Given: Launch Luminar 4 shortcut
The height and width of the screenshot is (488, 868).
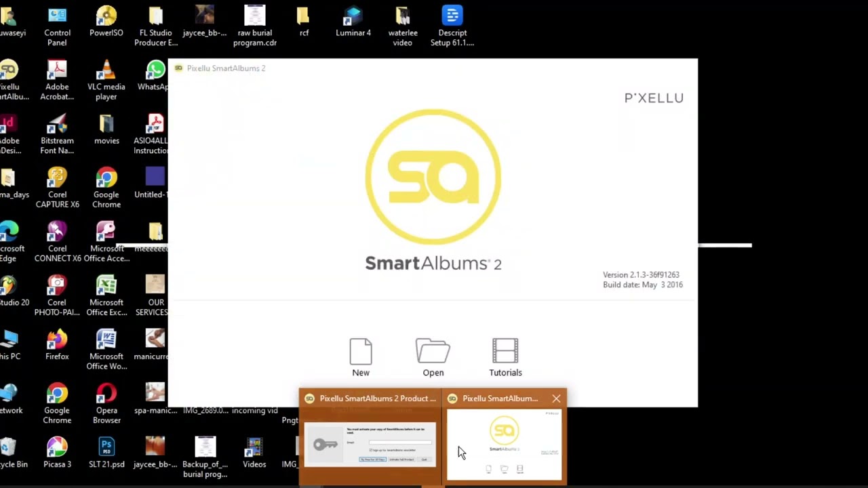Looking at the screenshot, I should coord(353,21).
